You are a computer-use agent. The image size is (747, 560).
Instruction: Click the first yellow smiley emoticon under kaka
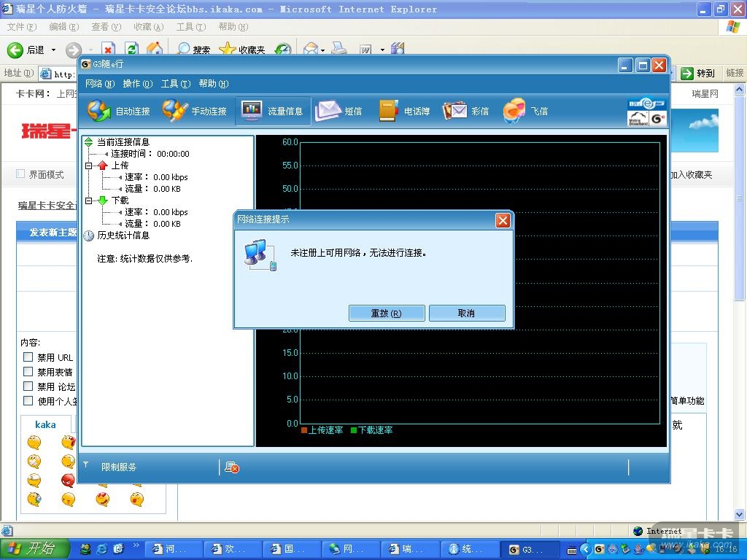click(x=34, y=443)
